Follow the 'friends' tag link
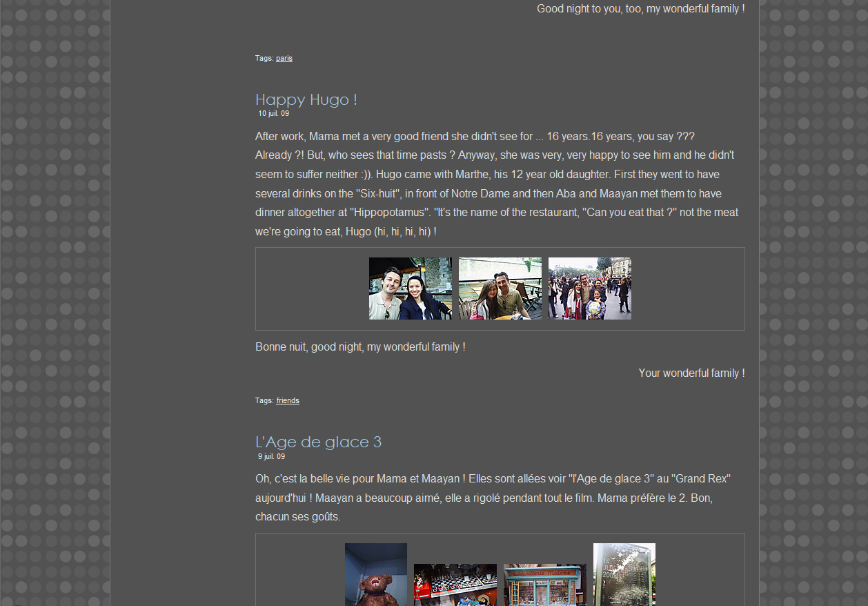The height and width of the screenshot is (606, 868). (287, 400)
